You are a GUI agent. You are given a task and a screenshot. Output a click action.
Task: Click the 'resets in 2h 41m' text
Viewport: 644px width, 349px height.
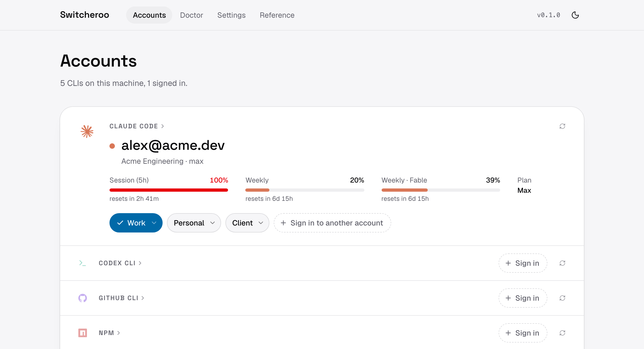point(134,199)
